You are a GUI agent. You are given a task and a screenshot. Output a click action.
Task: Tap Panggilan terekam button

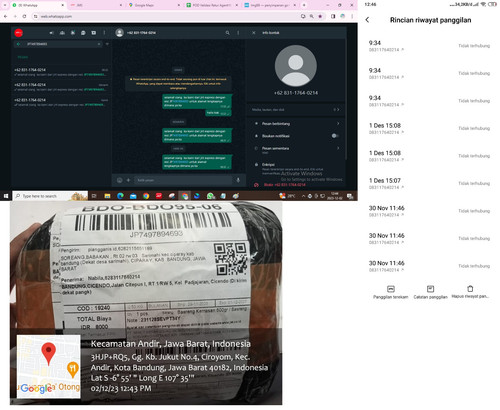pyautogui.click(x=391, y=292)
